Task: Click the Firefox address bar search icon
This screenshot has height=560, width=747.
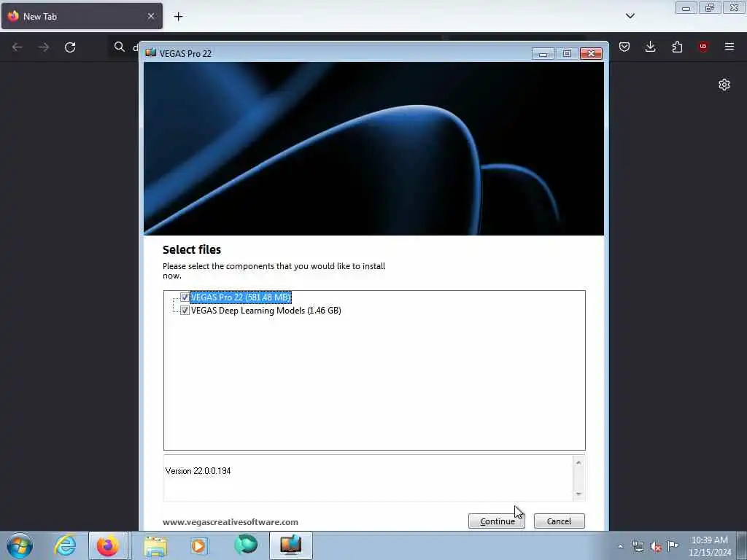Action: pos(119,47)
